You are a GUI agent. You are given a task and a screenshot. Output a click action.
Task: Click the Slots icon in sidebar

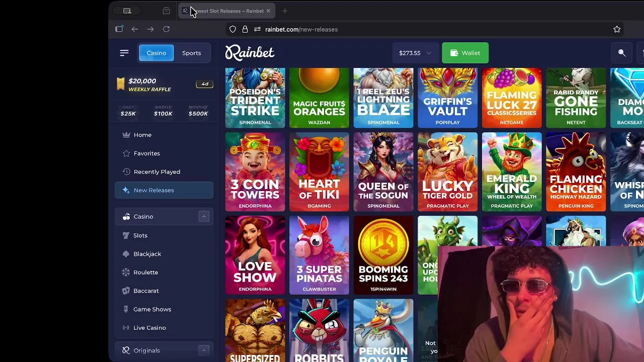pyautogui.click(x=126, y=235)
